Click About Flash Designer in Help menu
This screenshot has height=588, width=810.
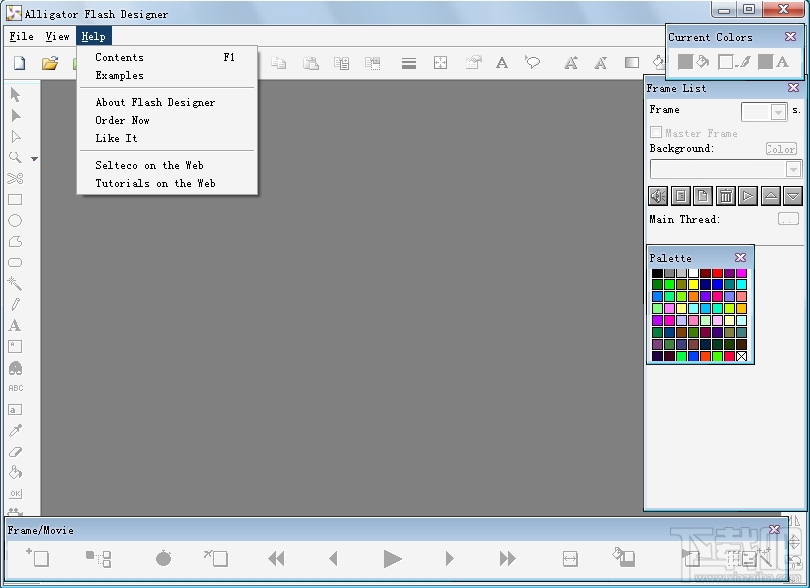point(155,101)
